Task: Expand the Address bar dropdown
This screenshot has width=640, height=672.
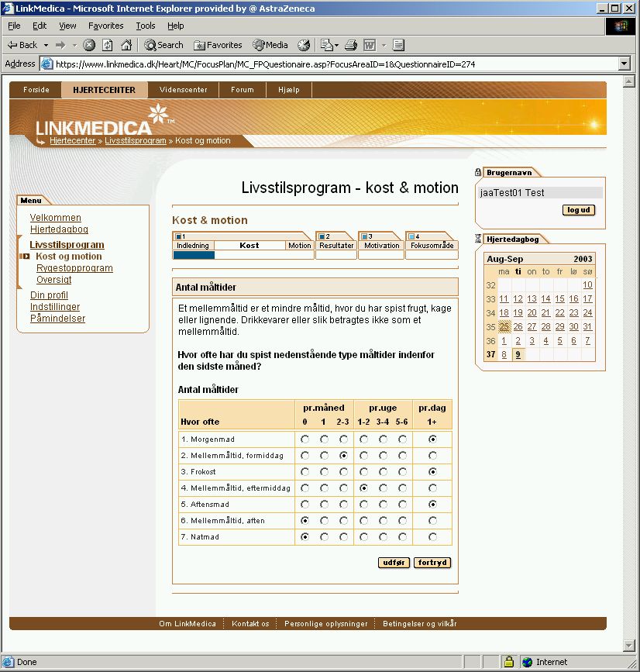Action: coord(625,64)
